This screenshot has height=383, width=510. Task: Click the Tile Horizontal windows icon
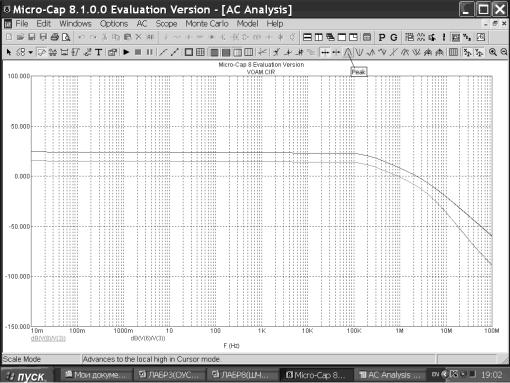[307, 37]
